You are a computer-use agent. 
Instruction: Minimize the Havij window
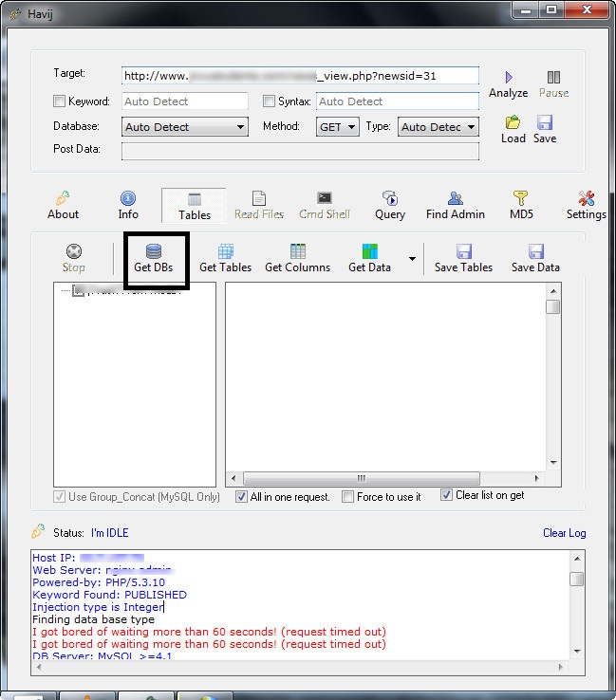(526, 10)
